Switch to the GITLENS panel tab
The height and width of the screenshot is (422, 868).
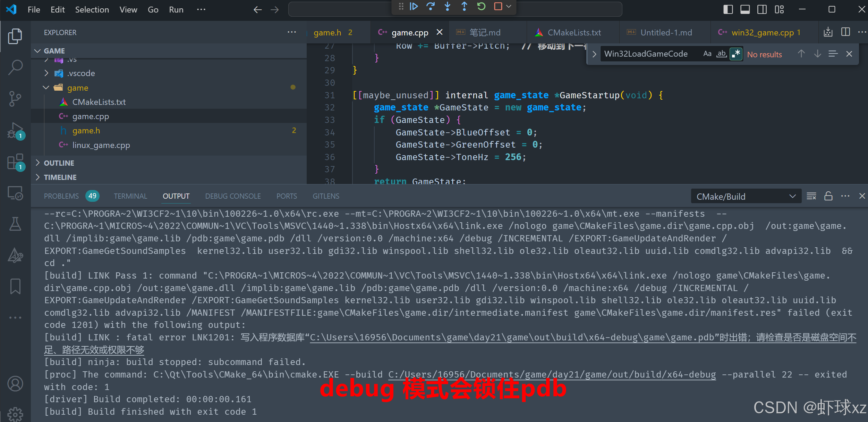click(x=326, y=196)
